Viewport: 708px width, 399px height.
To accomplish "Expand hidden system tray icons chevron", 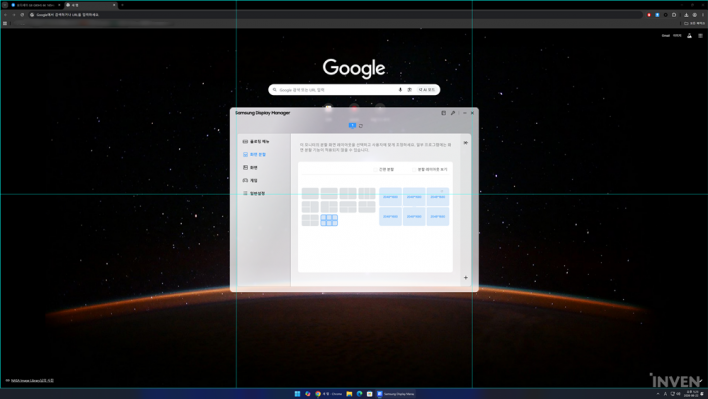I will pos(658,394).
